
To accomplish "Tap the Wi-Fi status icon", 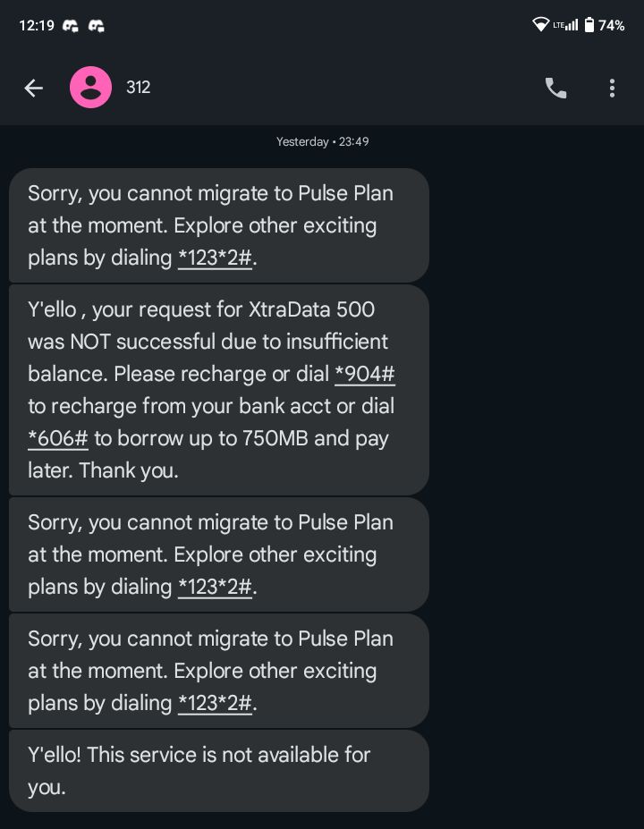I will [540, 24].
